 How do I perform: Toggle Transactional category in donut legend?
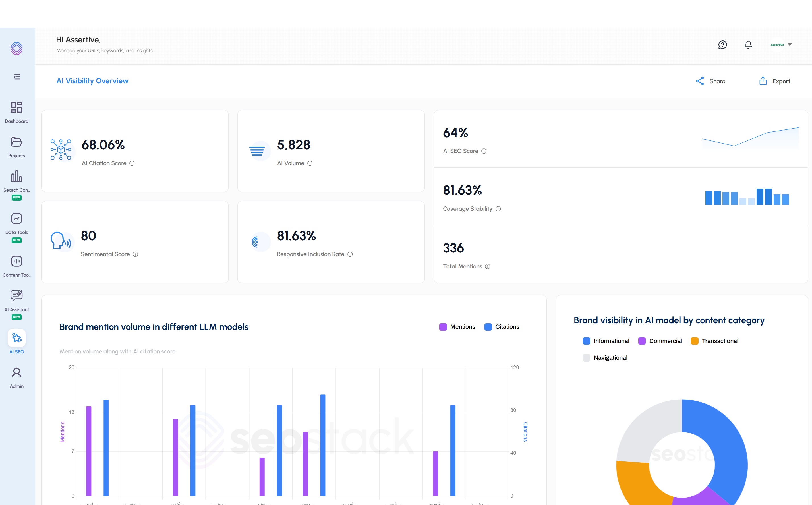click(714, 341)
